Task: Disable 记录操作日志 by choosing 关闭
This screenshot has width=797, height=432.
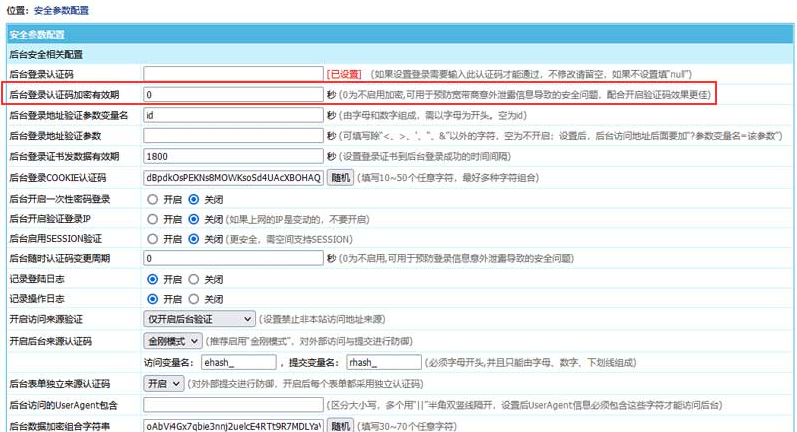Action: pyautogui.click(x=194, y=299)
